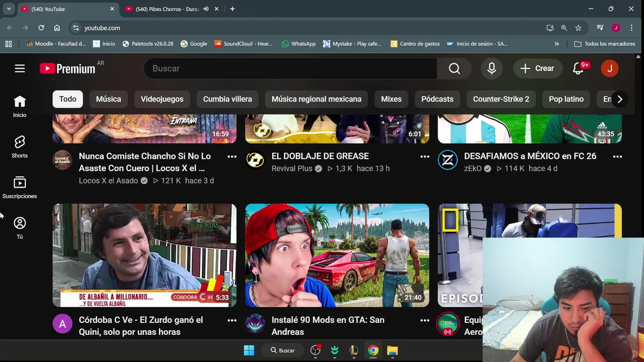
Task: Open the Mixes filter chip
Action: (391, 99)
